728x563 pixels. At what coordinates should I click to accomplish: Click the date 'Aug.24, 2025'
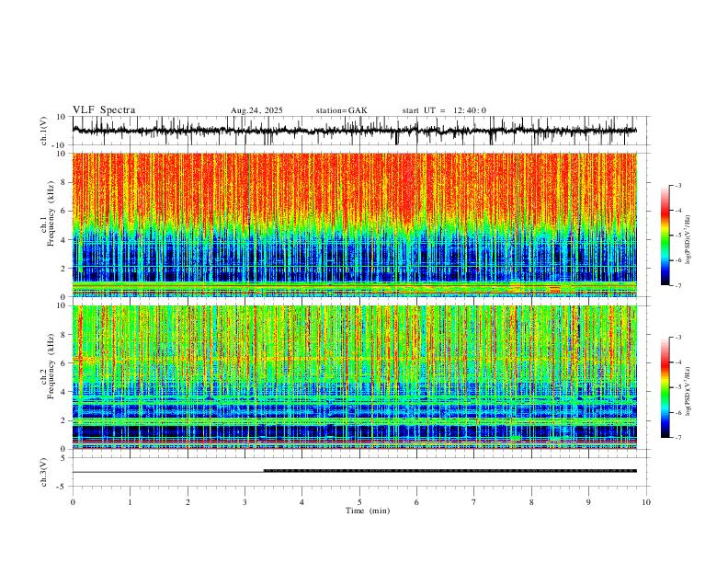pos(256,110)
